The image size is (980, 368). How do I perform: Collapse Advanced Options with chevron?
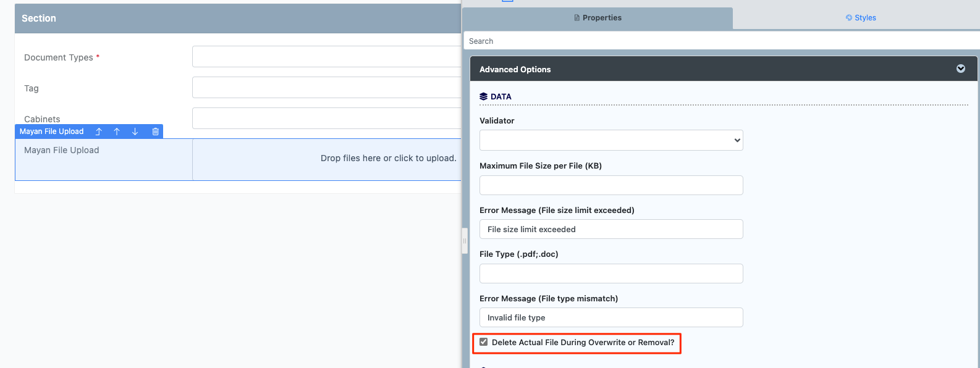pos(961,69)
